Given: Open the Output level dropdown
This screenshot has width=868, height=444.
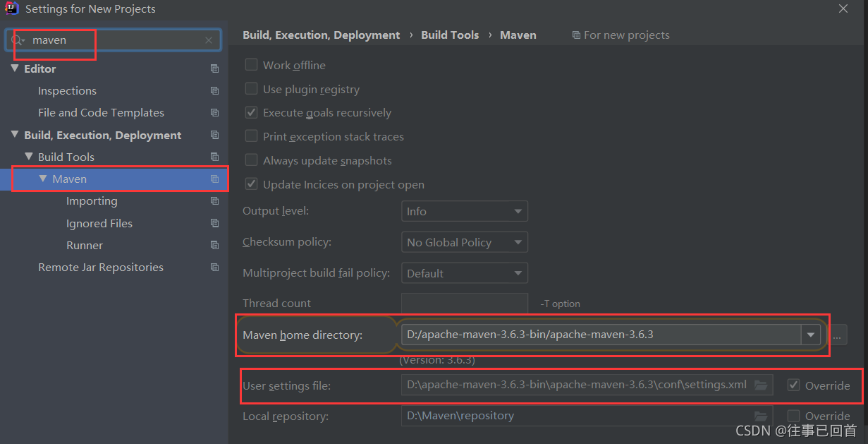Looking at the screenshot, I should point(464,211).
